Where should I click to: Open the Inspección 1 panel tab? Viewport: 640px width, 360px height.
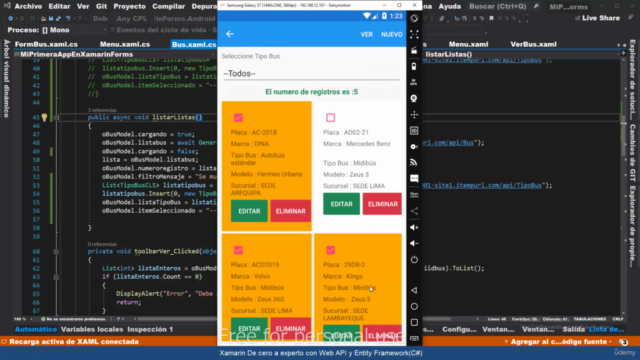click(x=150, y=329)
